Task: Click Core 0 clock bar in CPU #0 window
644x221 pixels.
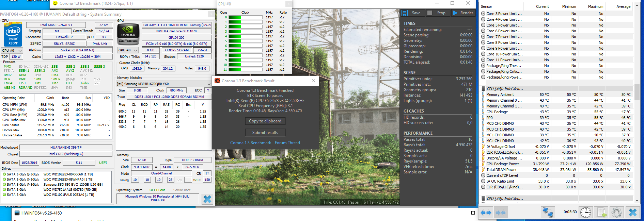Action: pos(245,17)
